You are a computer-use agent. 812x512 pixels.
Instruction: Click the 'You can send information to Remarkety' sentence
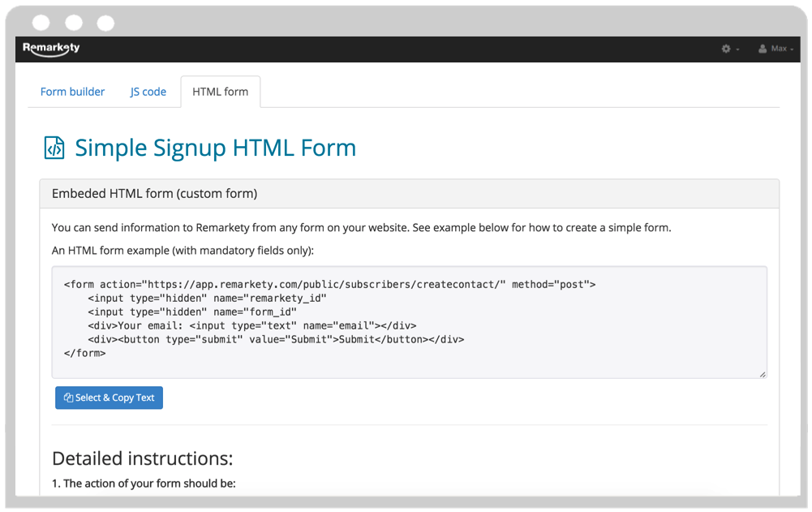[x=361, y=228]
